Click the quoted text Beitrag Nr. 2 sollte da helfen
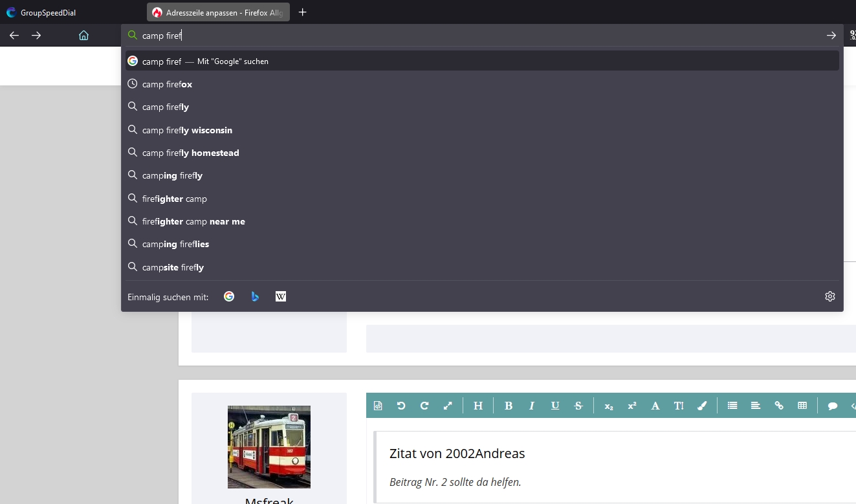856x504 pixels. point(455,482)
